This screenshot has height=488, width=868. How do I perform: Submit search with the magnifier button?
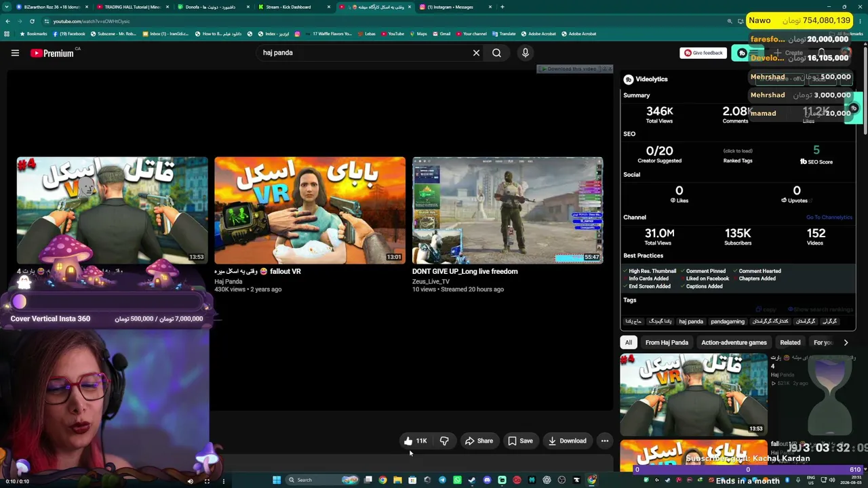[496, 53]
